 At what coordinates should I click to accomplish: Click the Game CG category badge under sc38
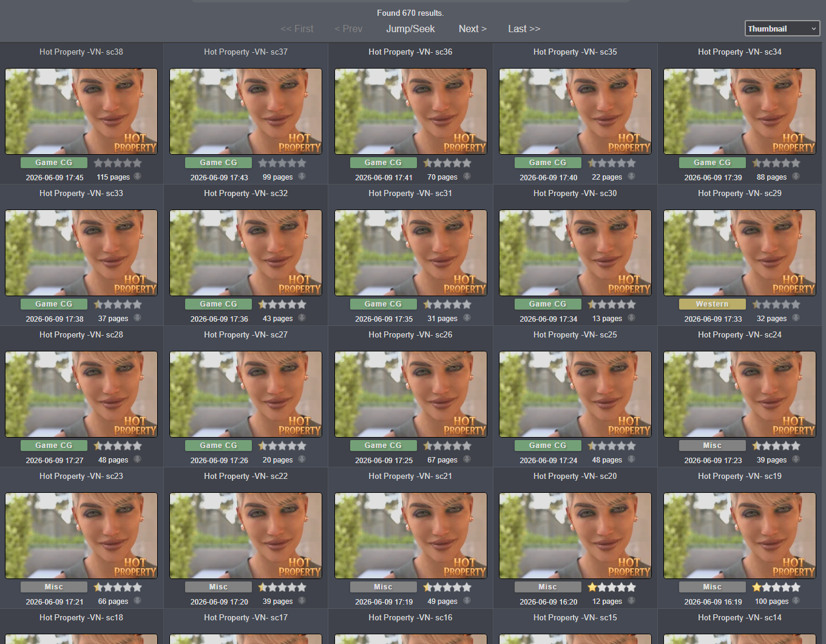pos(54,163)
